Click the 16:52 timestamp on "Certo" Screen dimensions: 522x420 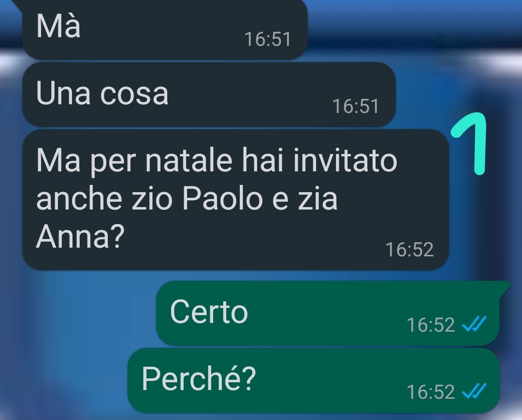point(431,324)
